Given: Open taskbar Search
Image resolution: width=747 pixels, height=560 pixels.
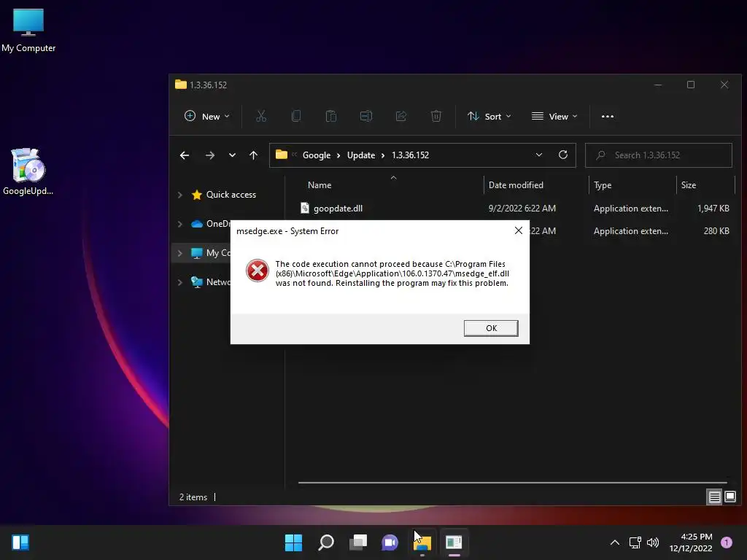Looking at the screenshot, I should pos(326,542).
